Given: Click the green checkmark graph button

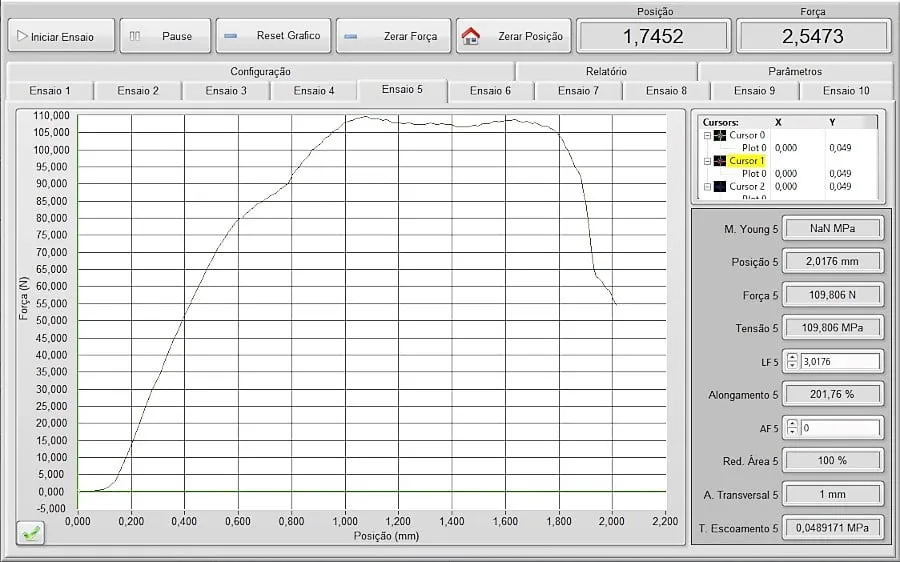Looking at the screenshot, I should pyautogui.click(x=30, y=533).
